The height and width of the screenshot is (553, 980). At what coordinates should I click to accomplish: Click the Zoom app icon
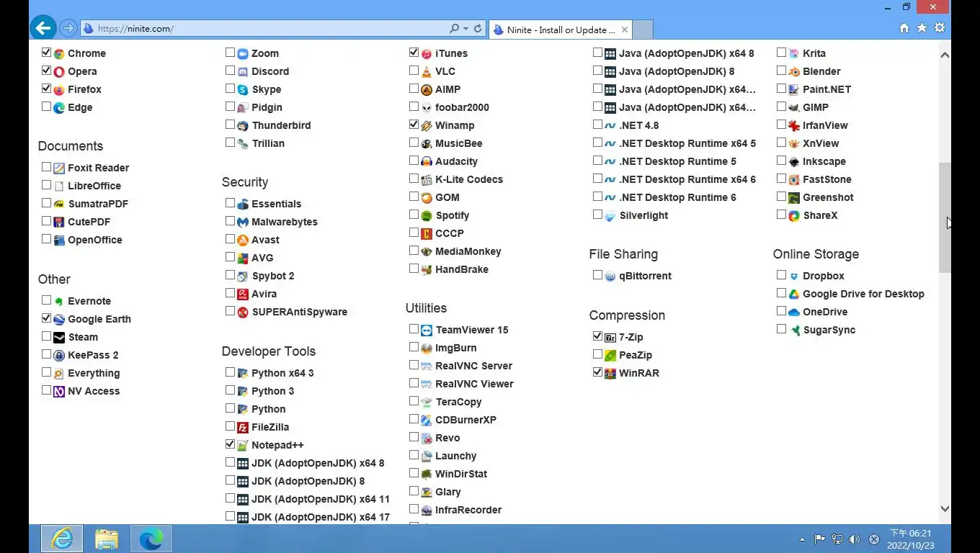click(x=243, y=54)
